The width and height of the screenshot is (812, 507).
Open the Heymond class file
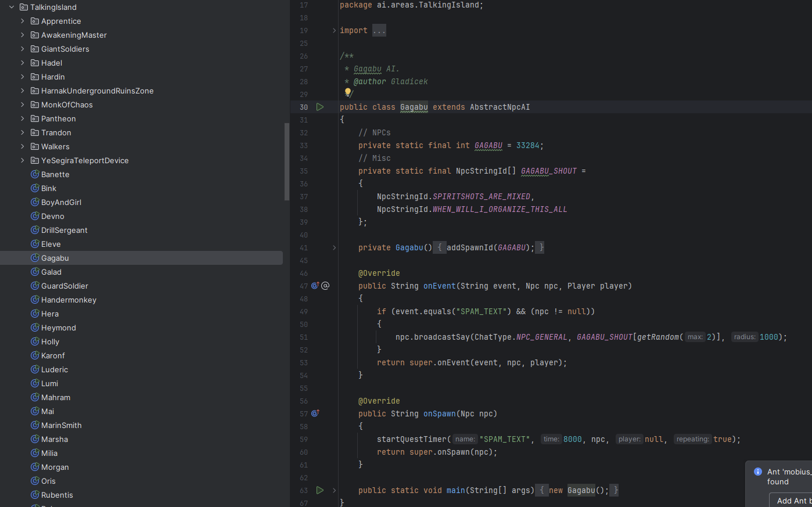tap(59, 328)
